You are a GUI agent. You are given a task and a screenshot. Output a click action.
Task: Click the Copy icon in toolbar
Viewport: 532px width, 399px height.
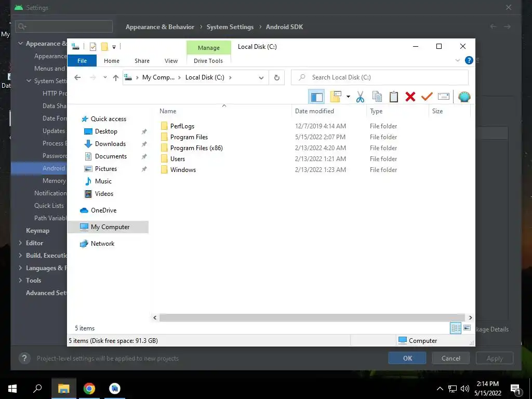click(x=377, y=97)
